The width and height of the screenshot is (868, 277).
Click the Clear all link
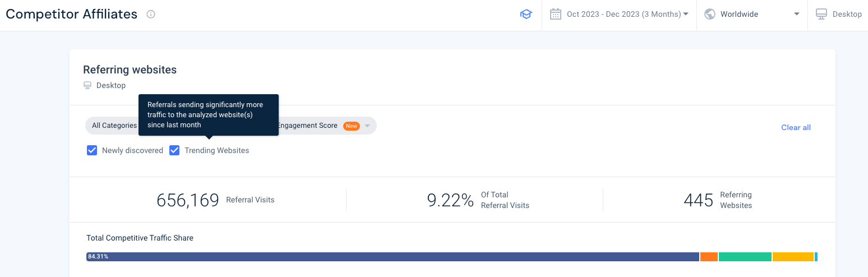tap(796, 127)
